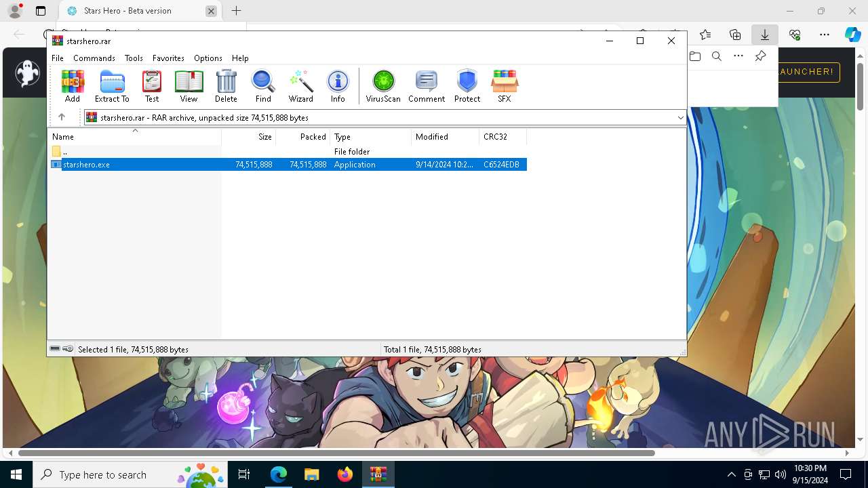This screenshot has width=868, height=488.
Task: Show archive Info
Action: point(338,86)
